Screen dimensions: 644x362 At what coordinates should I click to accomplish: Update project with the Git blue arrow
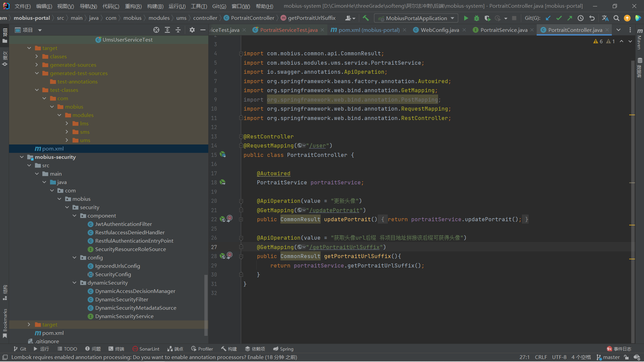pos(548,18)
